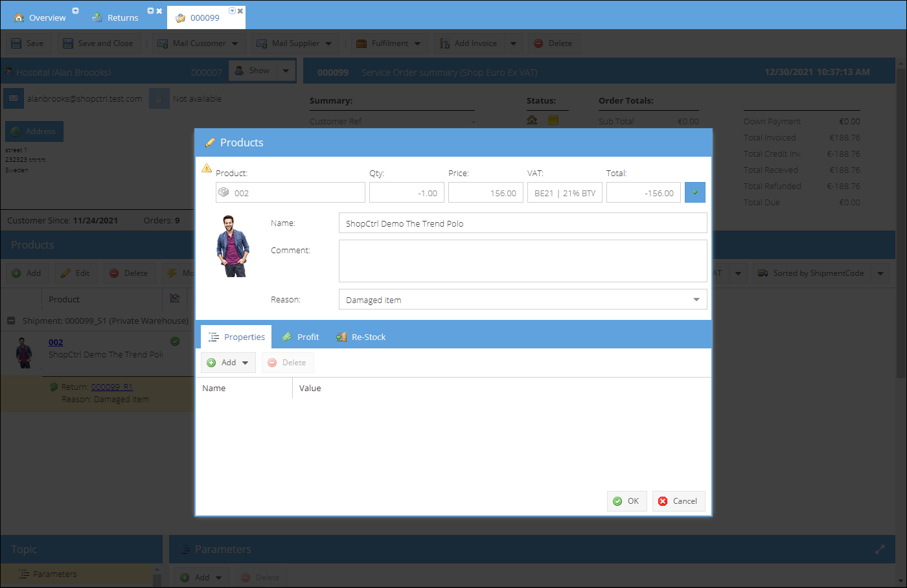This screenshot has width=907, height=588.
Task: Click the Product code field 002
Action: coord(290,193)
